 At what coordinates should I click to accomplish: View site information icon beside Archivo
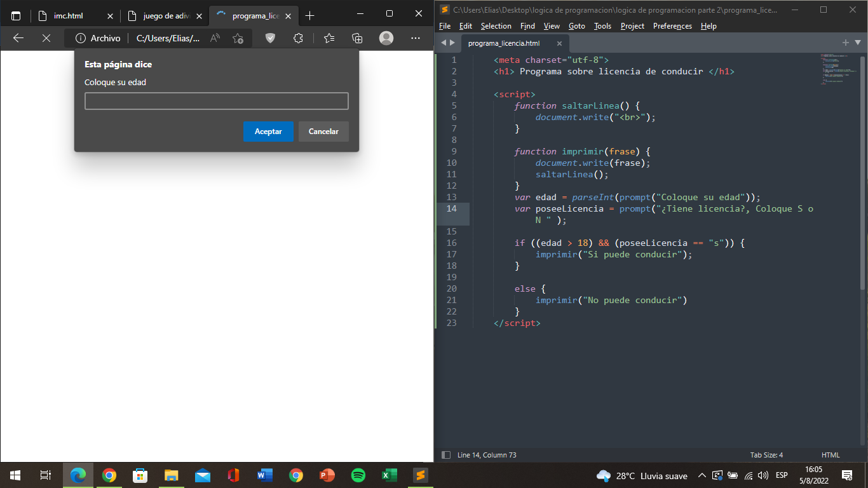point(81,38)
